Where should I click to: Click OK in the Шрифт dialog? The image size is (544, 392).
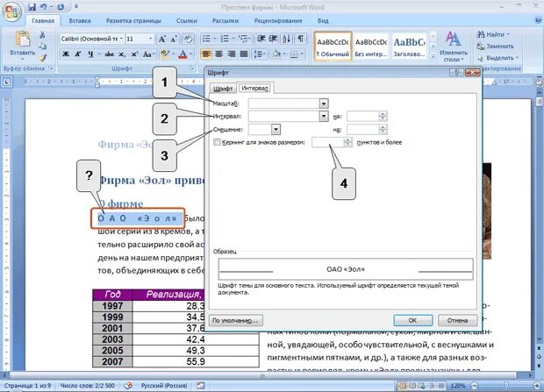point(412,320)
